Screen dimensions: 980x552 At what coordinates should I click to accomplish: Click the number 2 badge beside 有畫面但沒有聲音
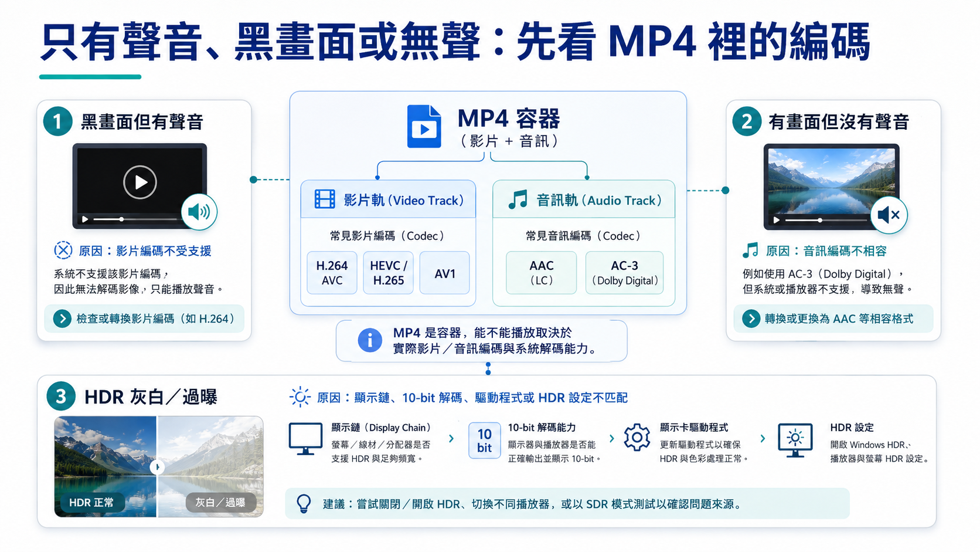747,121
